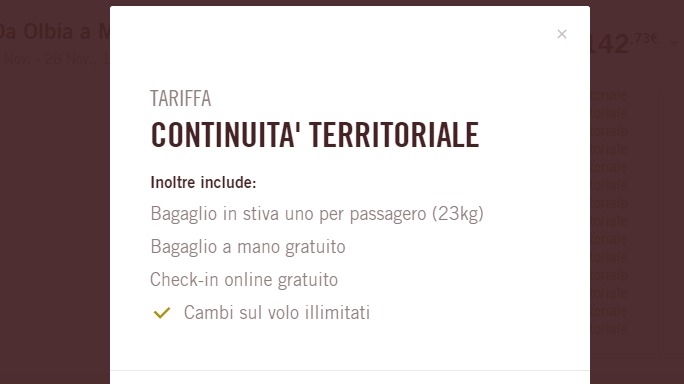The image size is (684, 384).
Task: Click the dark overlay left of the popup
Action: pyautogui.click(x=55, y=218)
